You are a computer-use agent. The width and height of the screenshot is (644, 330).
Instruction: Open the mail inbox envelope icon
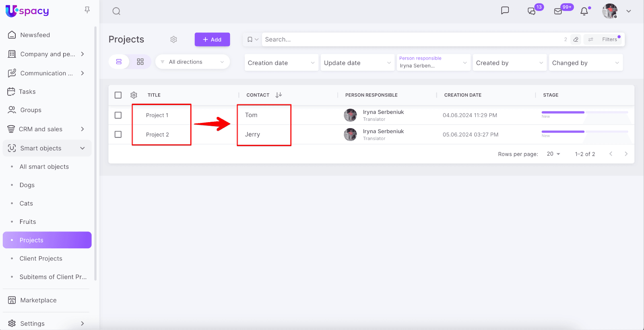(x=558, y=11)
